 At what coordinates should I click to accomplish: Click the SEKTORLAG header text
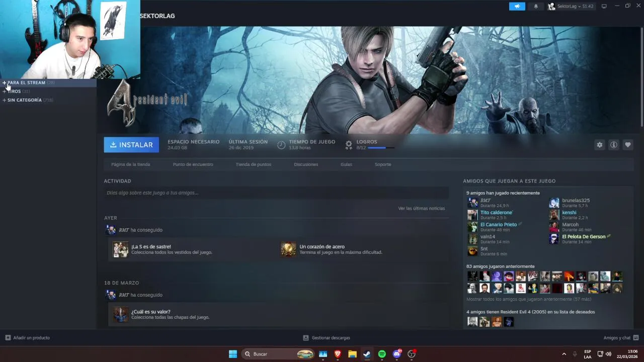coord(157,16)
